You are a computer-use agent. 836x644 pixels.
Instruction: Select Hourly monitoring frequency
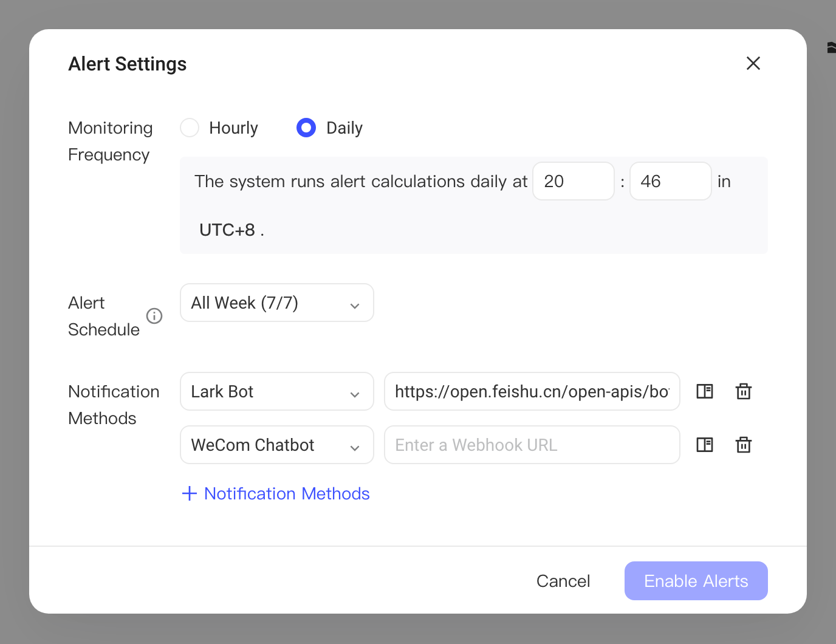coord(190,128)
